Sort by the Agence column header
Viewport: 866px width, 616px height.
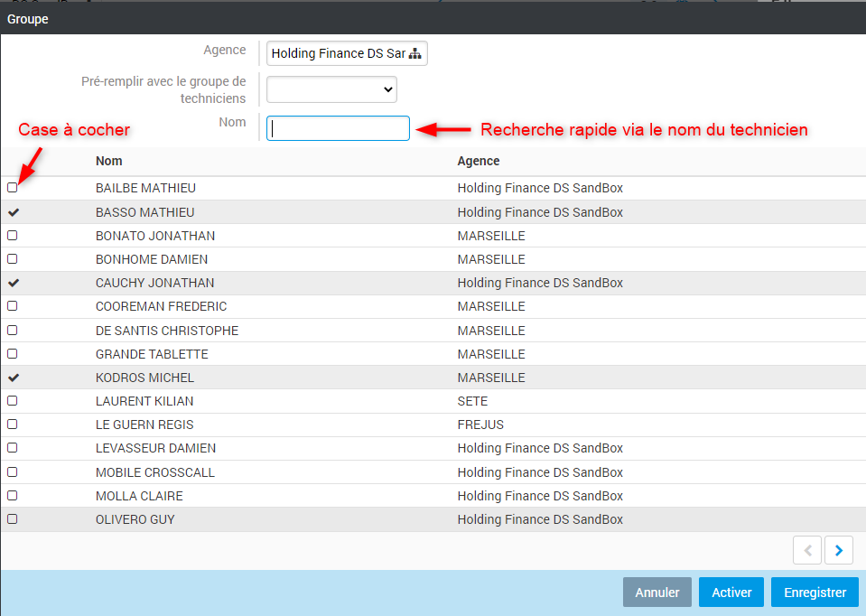click(x=479, y=161)
